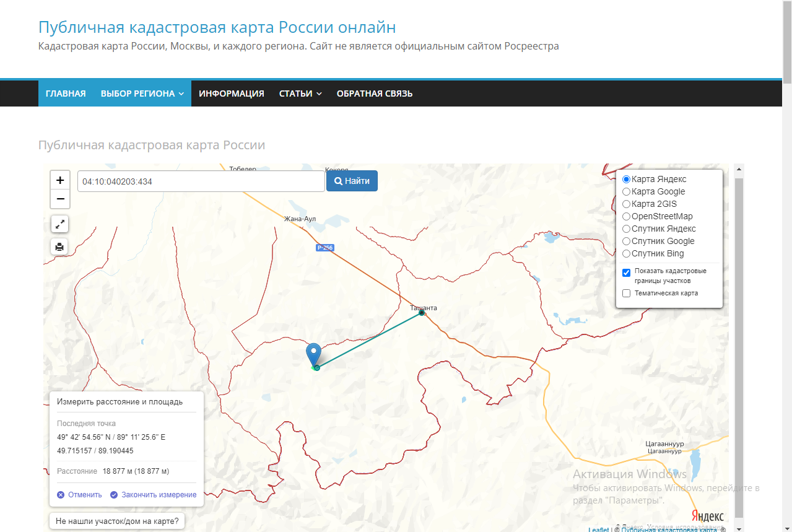
Task: Click the Жана-Аул village label
Action: (300, 219)
